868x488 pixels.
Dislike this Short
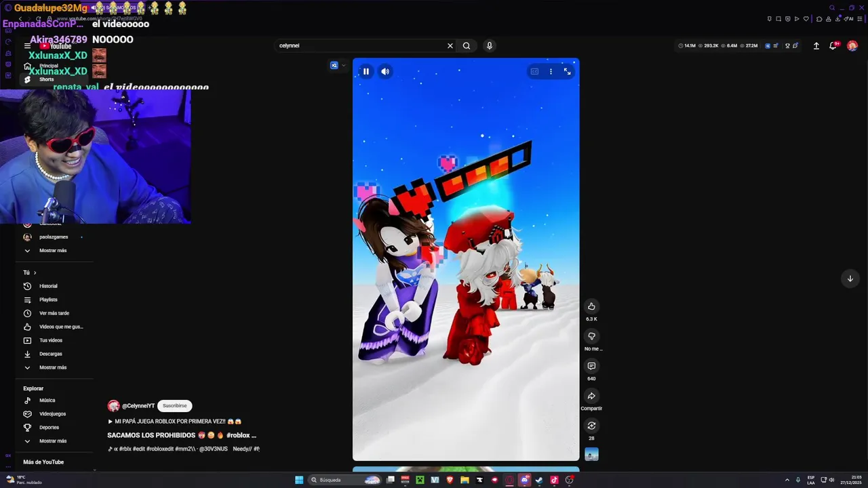(x=591, y=336)
